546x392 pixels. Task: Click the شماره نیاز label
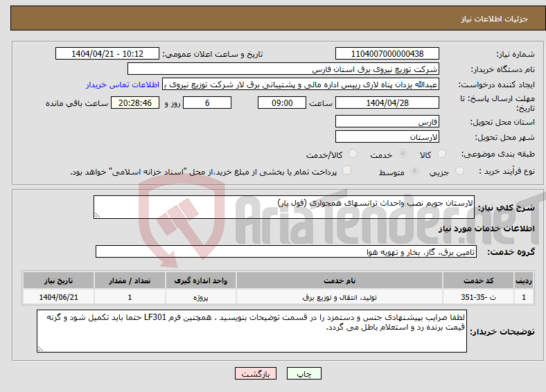pyautogui.click(x=516, y=54)
